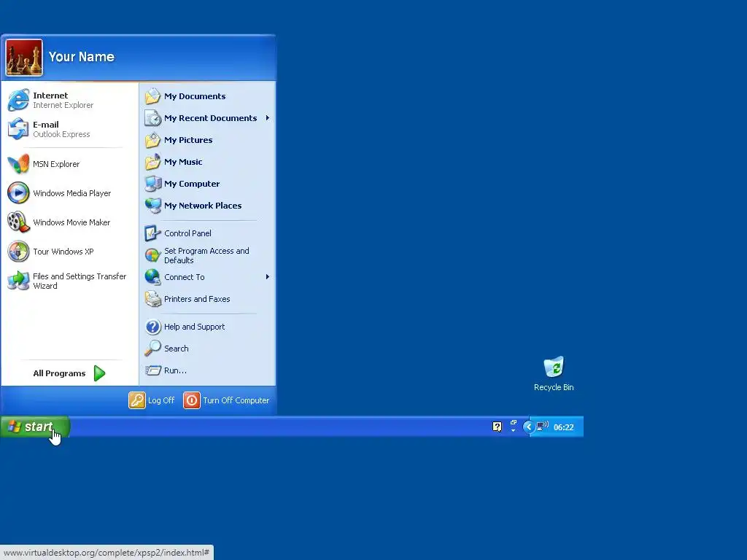Click the My Computer icon
Screen dimensions: 747x560
pyautogui.click(x=153, y=184)
